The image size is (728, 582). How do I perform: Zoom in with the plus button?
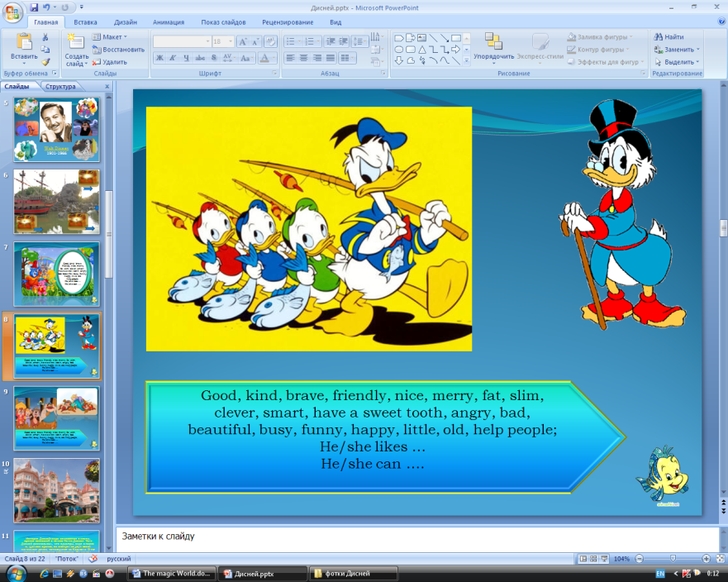(707, 559)
